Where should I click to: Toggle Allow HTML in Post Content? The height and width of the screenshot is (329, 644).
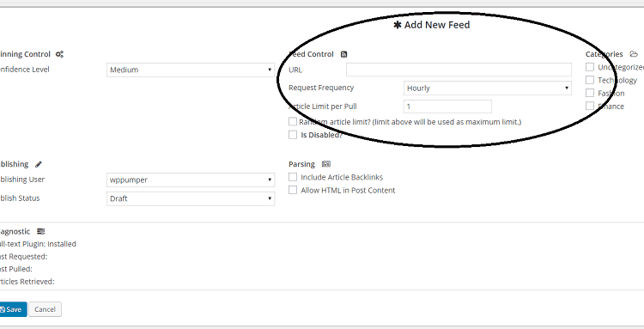[293, 190]
